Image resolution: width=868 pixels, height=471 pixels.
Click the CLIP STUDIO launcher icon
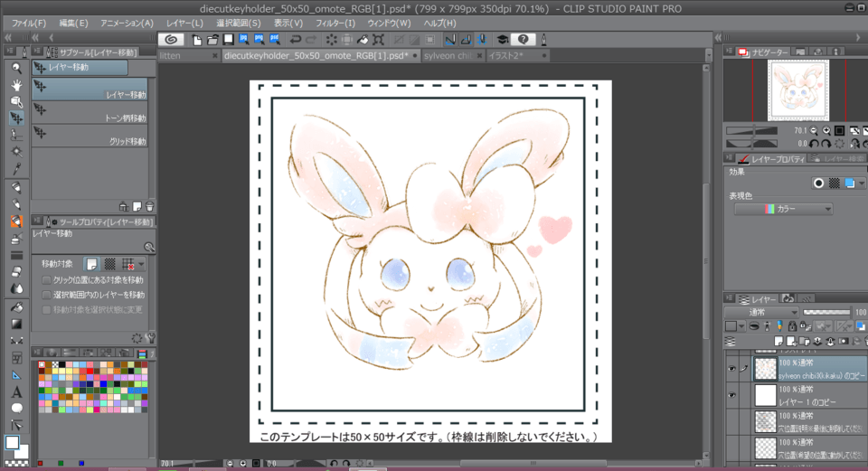172,40
